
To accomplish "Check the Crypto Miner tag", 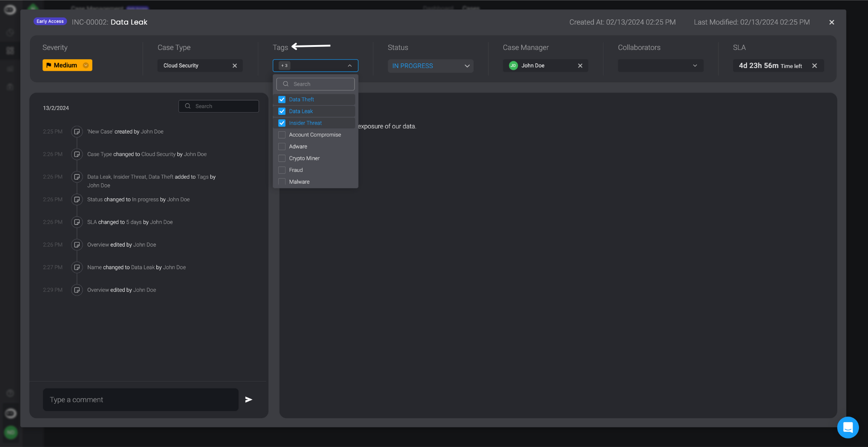I will (x=282, y=158).
